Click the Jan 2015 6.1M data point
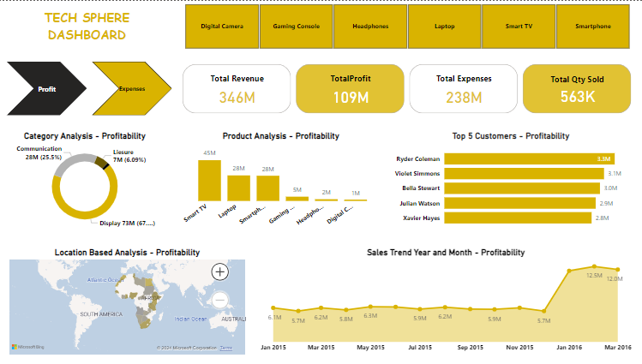 [273, 308]
